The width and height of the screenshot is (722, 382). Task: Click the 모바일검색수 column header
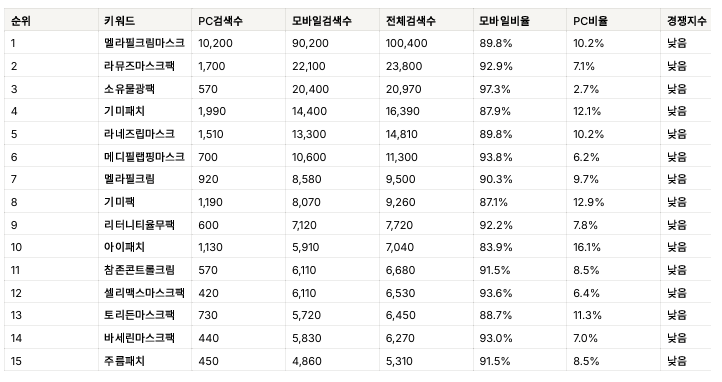(321, 21)
